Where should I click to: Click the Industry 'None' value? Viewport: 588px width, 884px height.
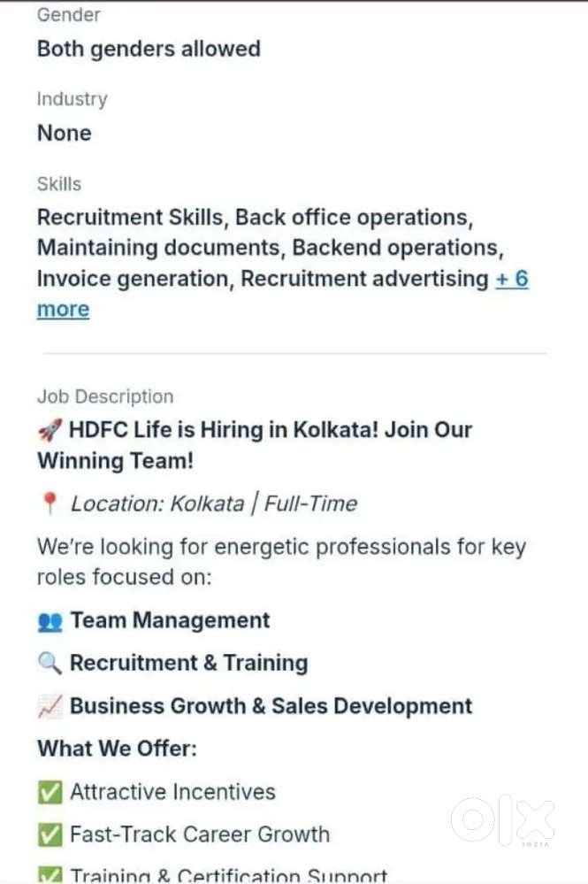click(x=65, y=134)
